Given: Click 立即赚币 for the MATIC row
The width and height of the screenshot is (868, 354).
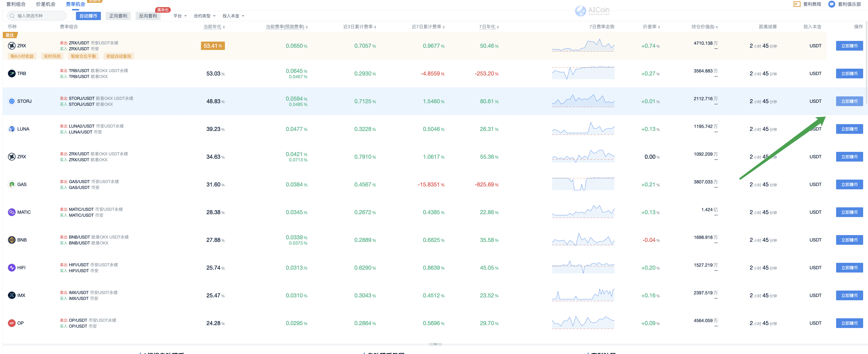Looking at the screenshot, I should [x=849, y=212].
